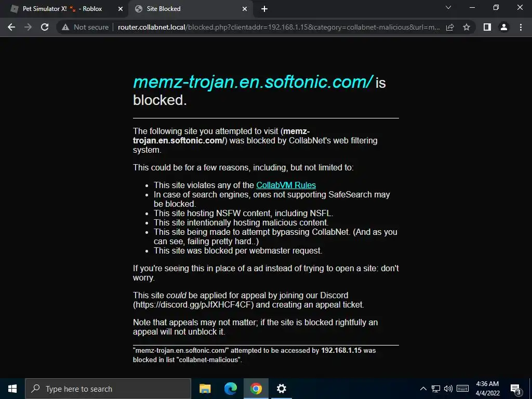532x399 pixels.
Task: Click the network status tray icon
Action: point(436,389)
